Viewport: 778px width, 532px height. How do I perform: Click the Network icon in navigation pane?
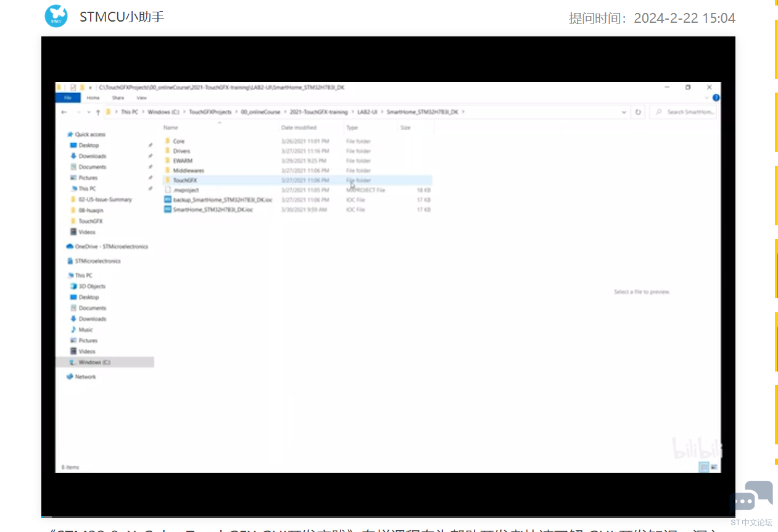pyautogui.click(x=70, y=377)
